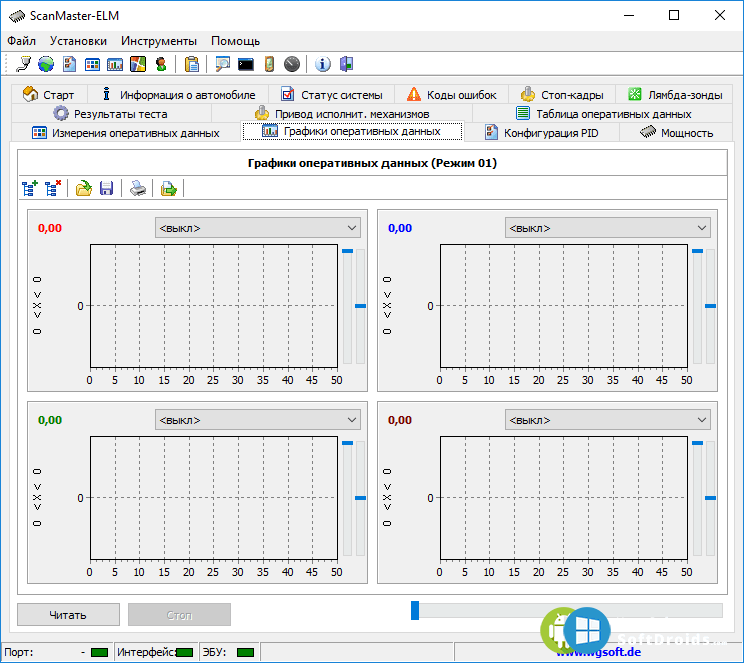
Task: Click the magnifier window toolbar icon
Action: pos(222,64)
